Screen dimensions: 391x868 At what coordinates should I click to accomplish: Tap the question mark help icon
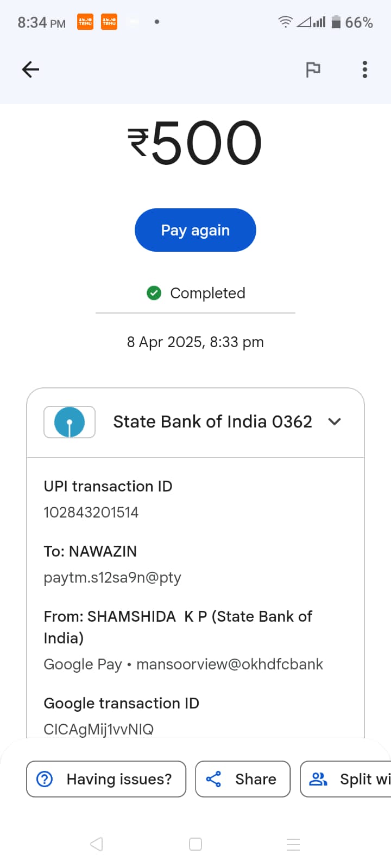pyautogui.click(x=45, y=779)
